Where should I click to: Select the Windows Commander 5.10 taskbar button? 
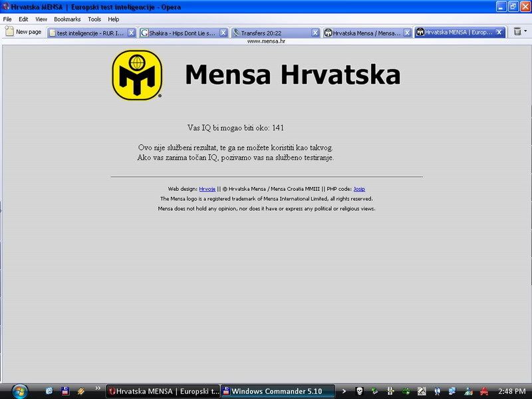[x=277, y=391]
